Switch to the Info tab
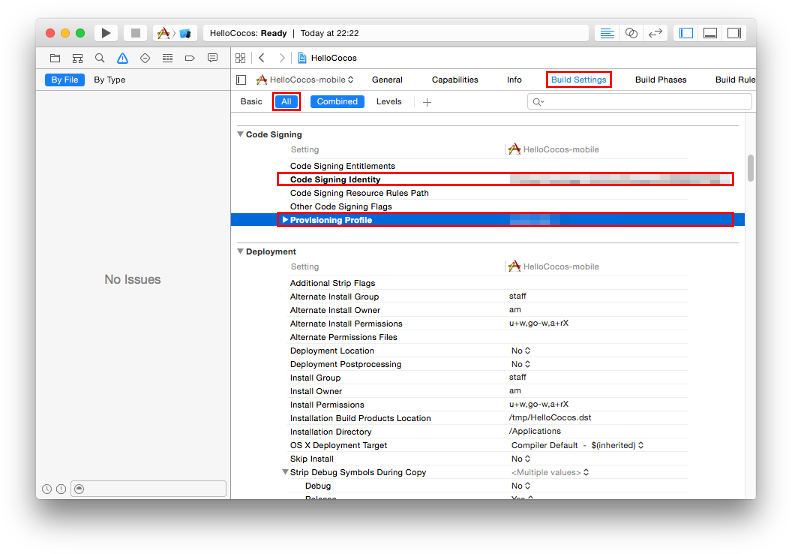The width and height of the screenshot is (792, 554). tap(514, 80)
